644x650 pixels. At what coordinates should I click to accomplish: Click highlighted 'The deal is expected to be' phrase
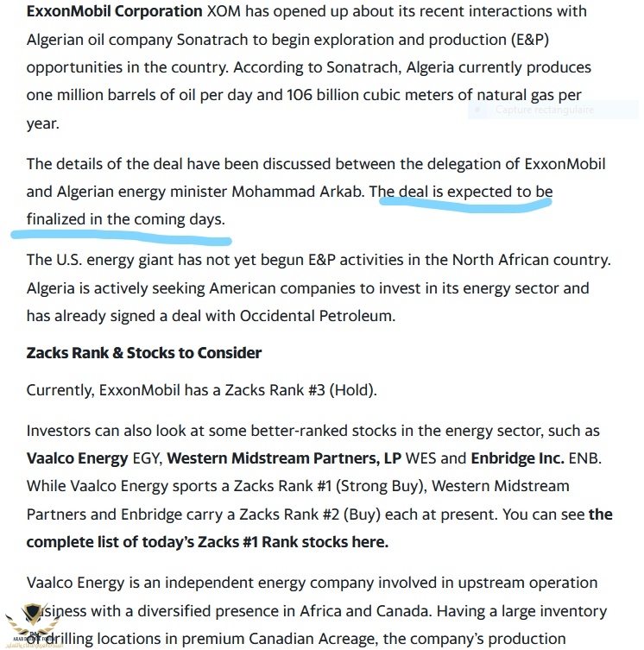(x=461, y=192)
